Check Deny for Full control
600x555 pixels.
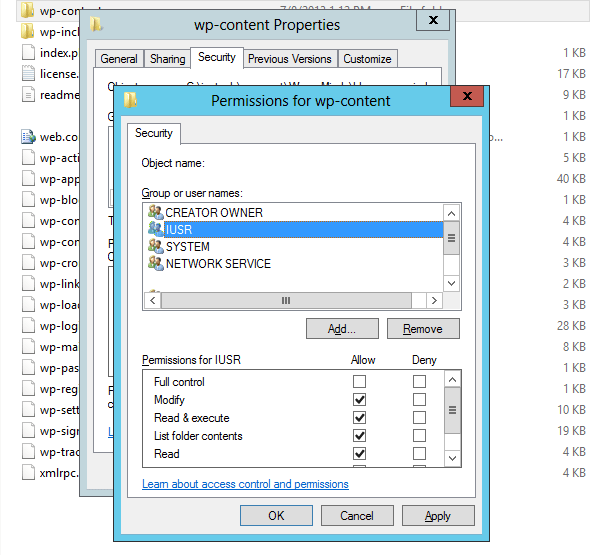[x=419, y=381]
